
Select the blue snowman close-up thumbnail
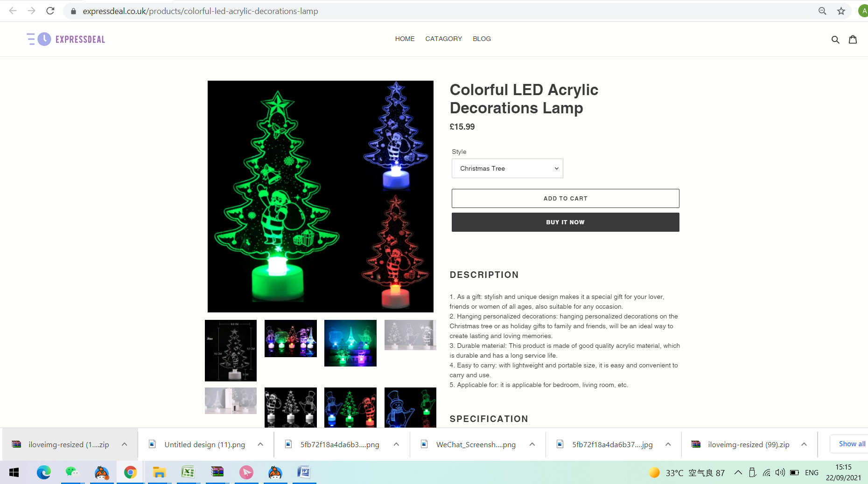(410, 407)
